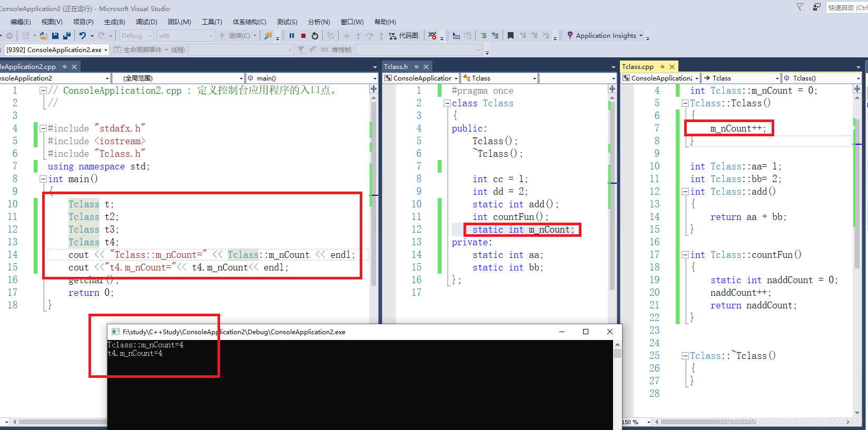Viewport: 868px width, 430px height.
Task: Close the Tclass.cpp tab
Action: click(x=672, y=66)
